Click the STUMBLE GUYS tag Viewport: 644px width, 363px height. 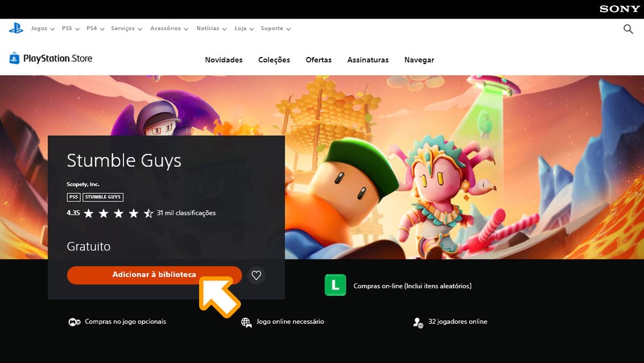pos(103,197)
